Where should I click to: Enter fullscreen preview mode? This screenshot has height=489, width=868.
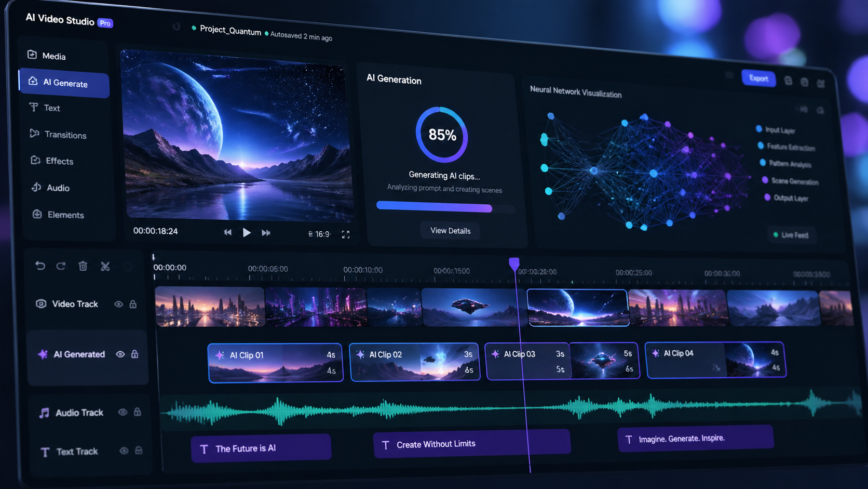[346, 235]
